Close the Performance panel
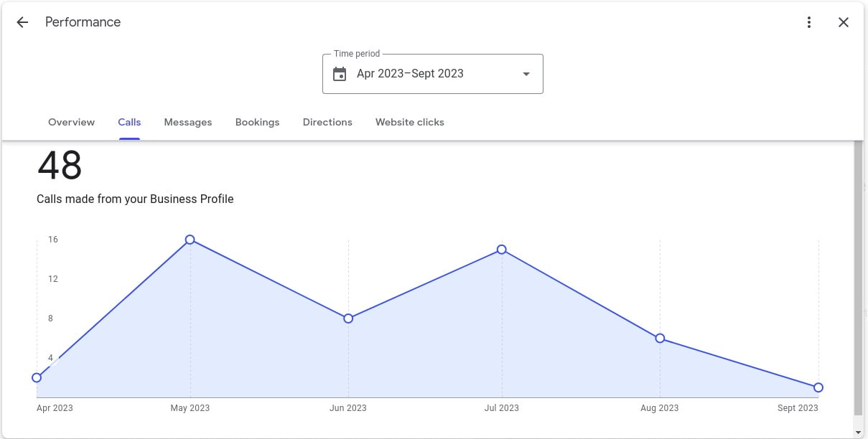The height and width of the screenshot is (439, 868). point(844,22)
